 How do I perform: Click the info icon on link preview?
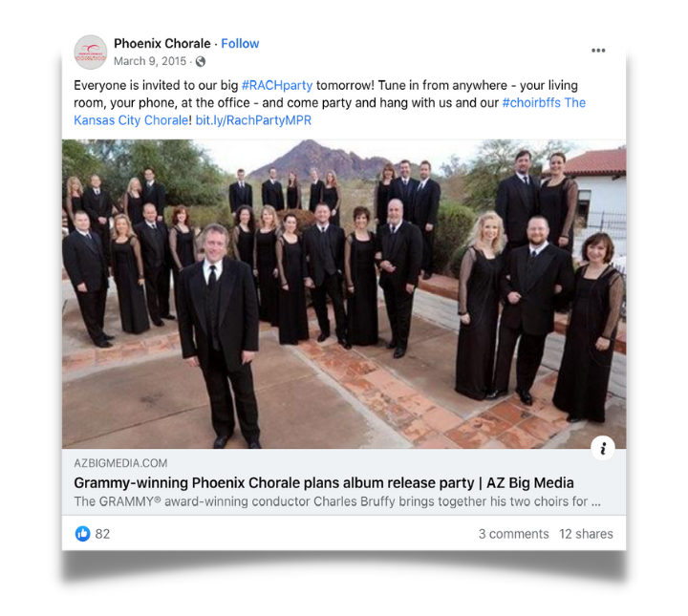pyautogui.click(x=602, y=448)
